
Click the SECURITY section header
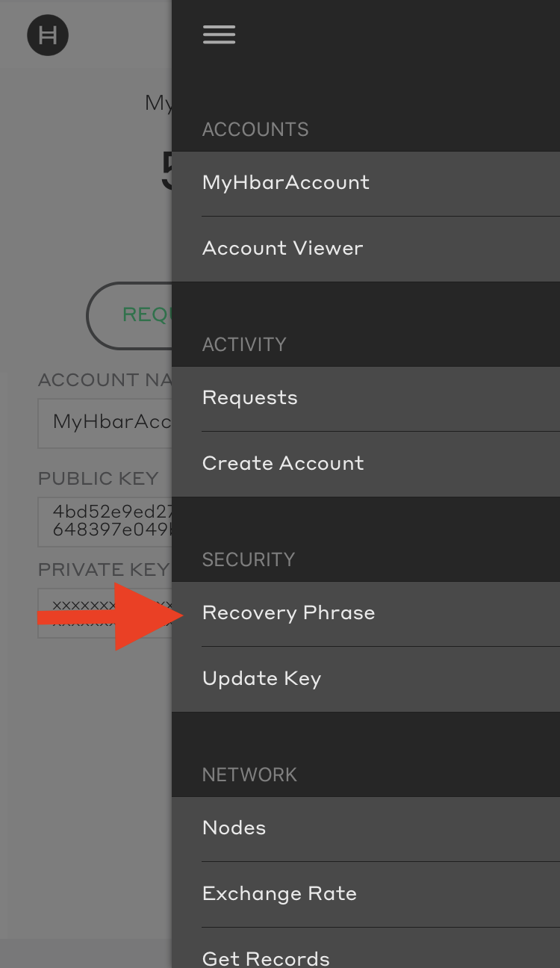249,559
